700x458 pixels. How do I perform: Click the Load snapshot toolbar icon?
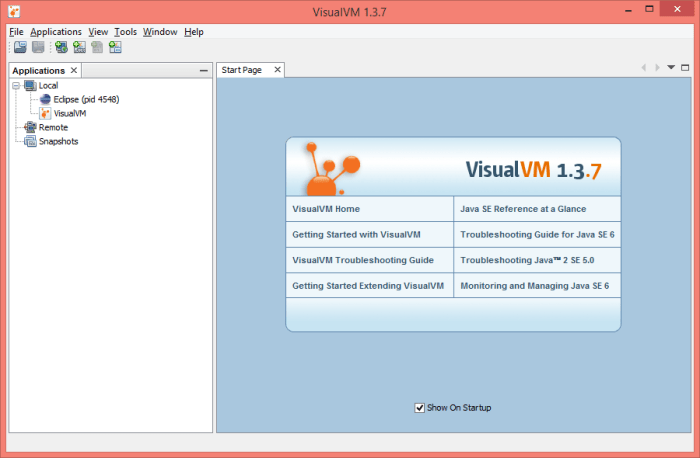(20, 47)
